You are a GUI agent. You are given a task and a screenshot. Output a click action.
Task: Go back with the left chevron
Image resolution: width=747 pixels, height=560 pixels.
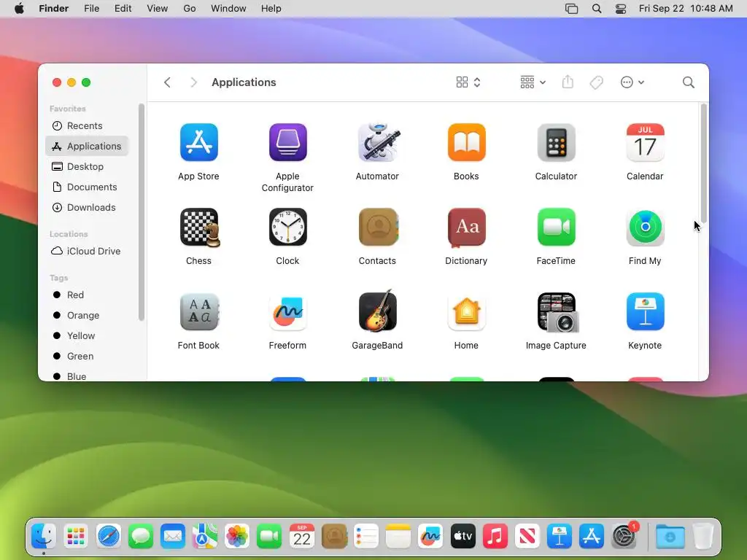(167, 82)
